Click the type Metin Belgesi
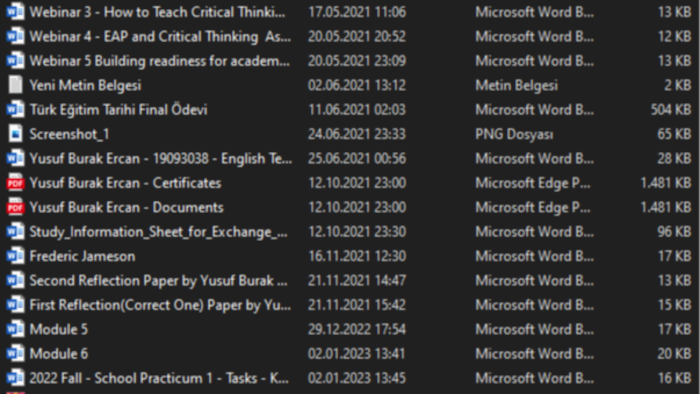 517,85
